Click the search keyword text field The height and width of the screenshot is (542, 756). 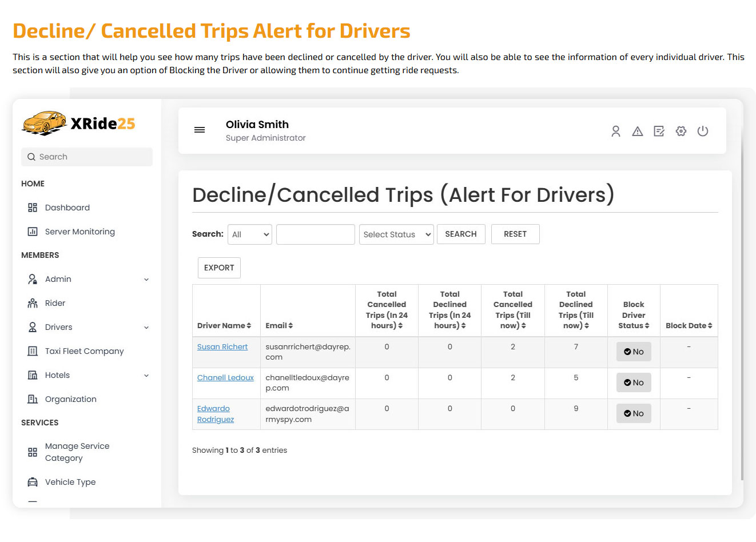pyautogui.click(x=316, y=234)
